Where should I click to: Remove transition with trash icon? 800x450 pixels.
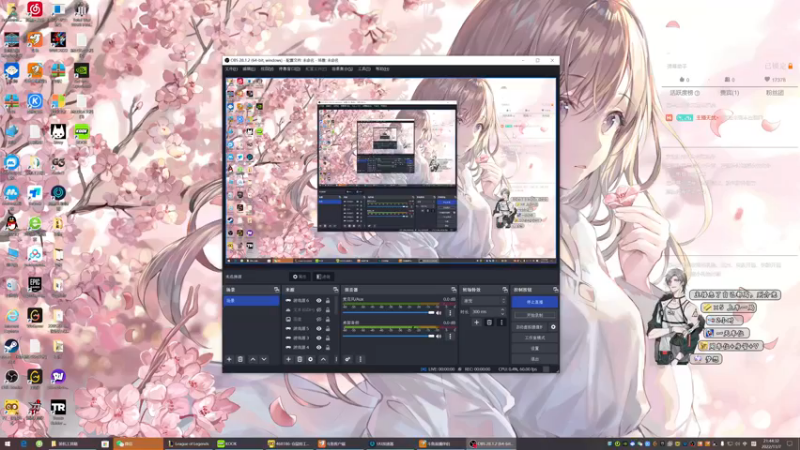tap(489, 322)
